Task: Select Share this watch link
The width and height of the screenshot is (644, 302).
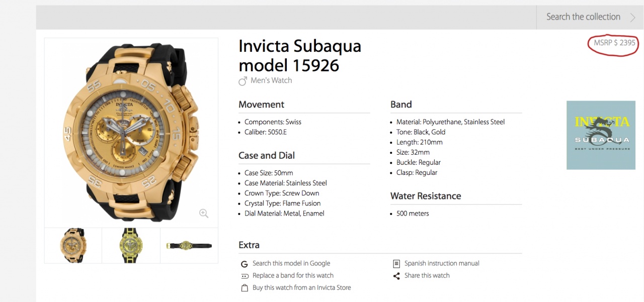Action: click(x=427, y=275)
